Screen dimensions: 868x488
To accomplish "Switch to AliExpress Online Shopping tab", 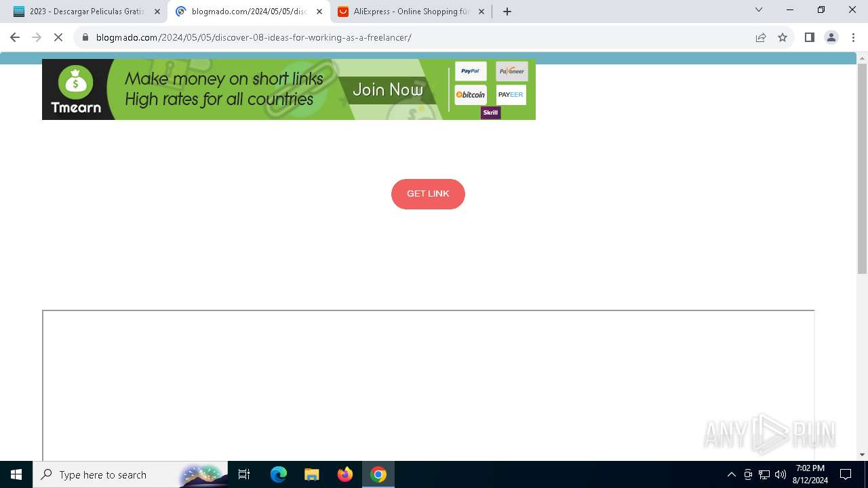I will pyautogui.click(x=410, y=12).
